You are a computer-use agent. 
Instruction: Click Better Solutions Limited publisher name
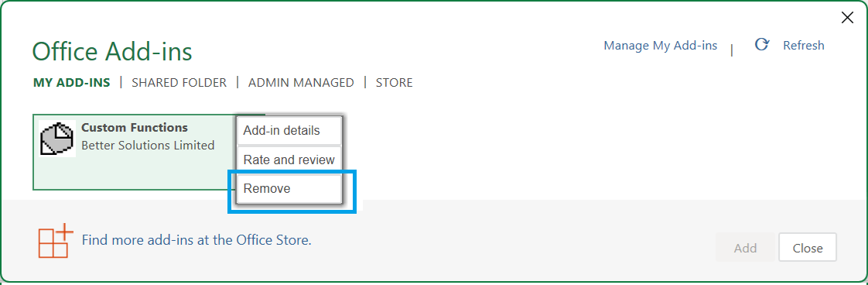148,146
